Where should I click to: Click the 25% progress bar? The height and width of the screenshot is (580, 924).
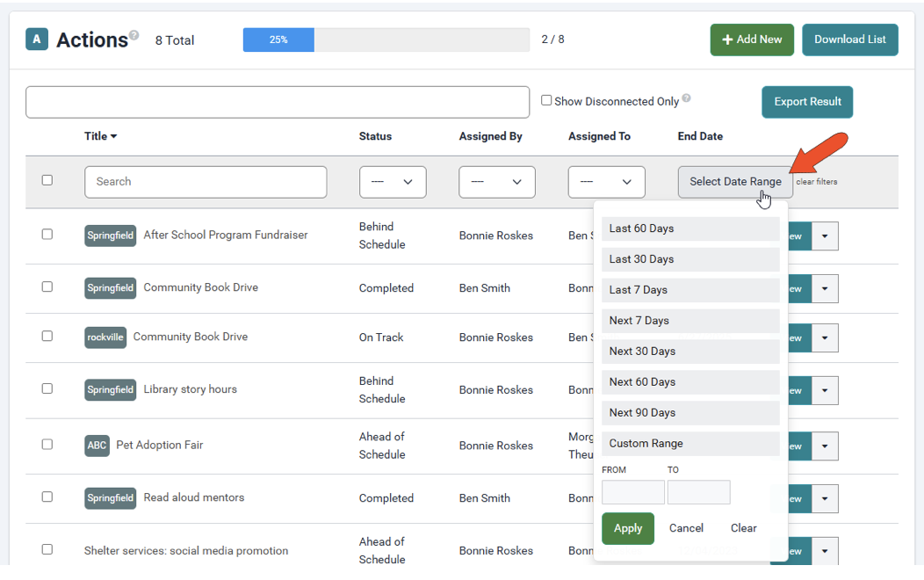pos(386,40)
